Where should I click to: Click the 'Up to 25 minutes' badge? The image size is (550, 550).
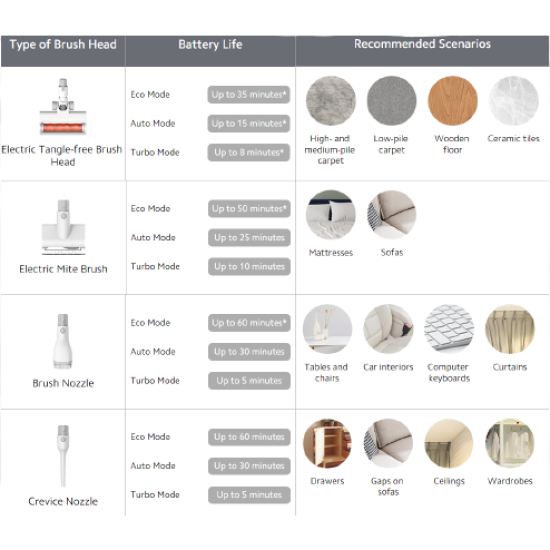pos(249,237)
